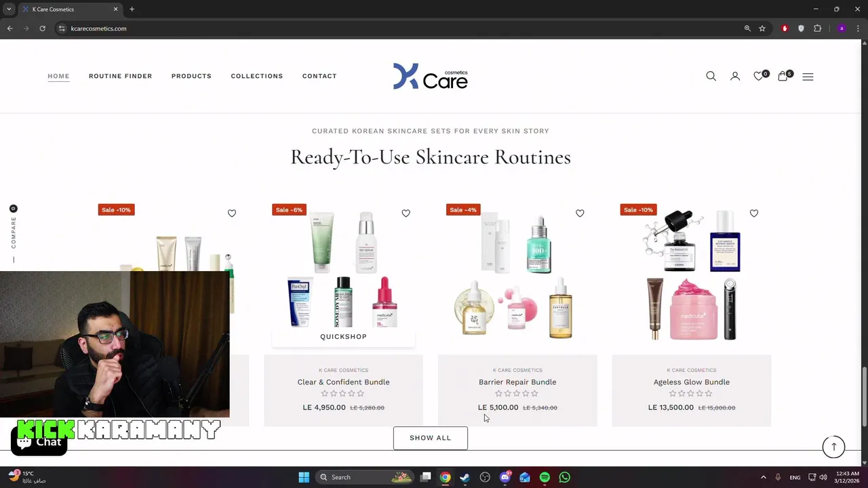Image resolution: width=868 pixels, height=488 pixels.
Task: Open the browser zoom magnifier icon
Action: click(747, 28)
